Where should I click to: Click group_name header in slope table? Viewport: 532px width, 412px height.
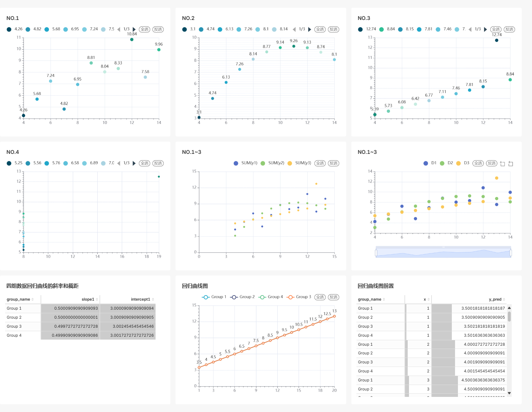point(18,299)
